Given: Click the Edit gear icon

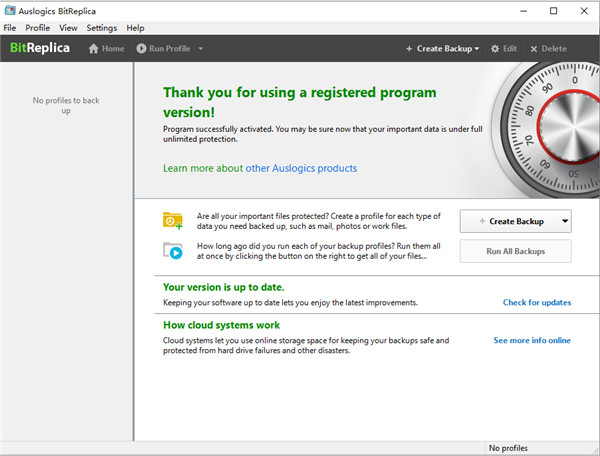Looking at the screenshot, I should tap(495, 49).
